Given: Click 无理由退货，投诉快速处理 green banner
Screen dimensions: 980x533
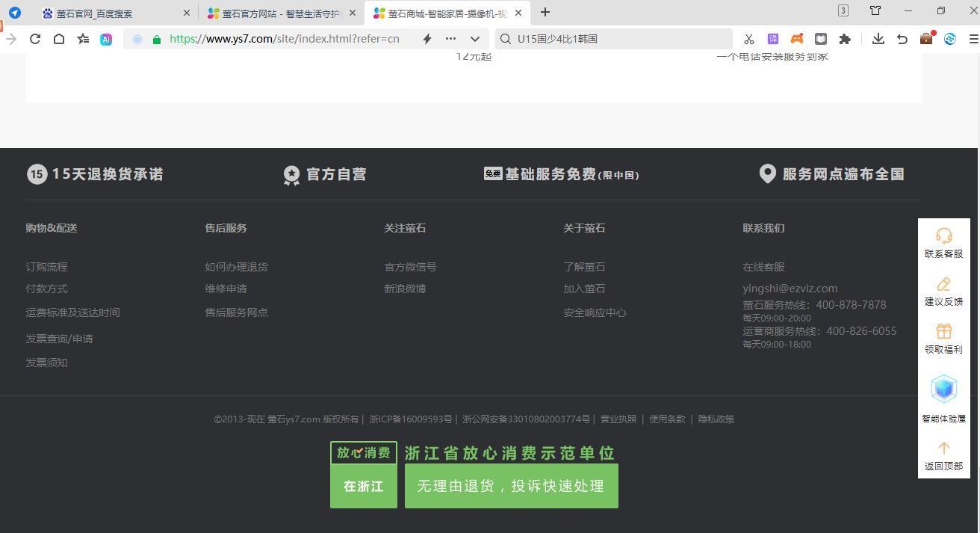Looking at the screenshot, I should click(512, 486).
